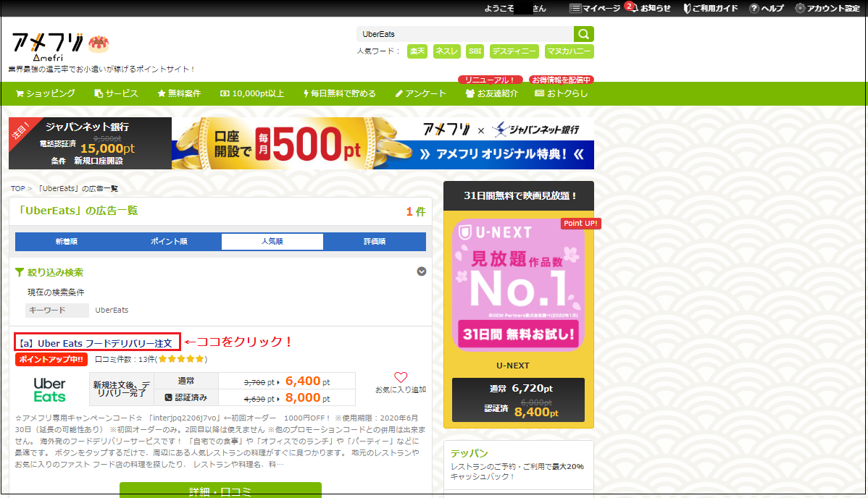Viewport: 868px width, 498px height.
Task: Click the 31日間無料で映画見放題！ heading
Action: (x=519, y=196)
